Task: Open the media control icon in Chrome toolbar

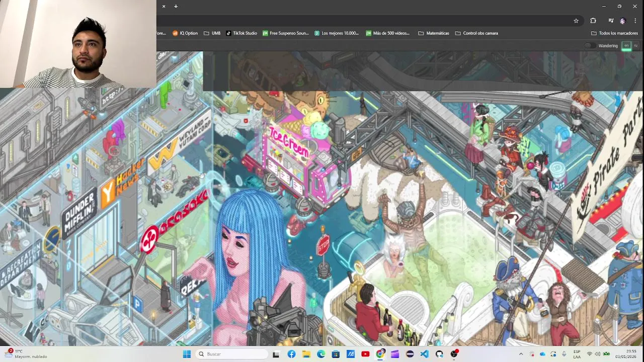Action: coord(611,21)
